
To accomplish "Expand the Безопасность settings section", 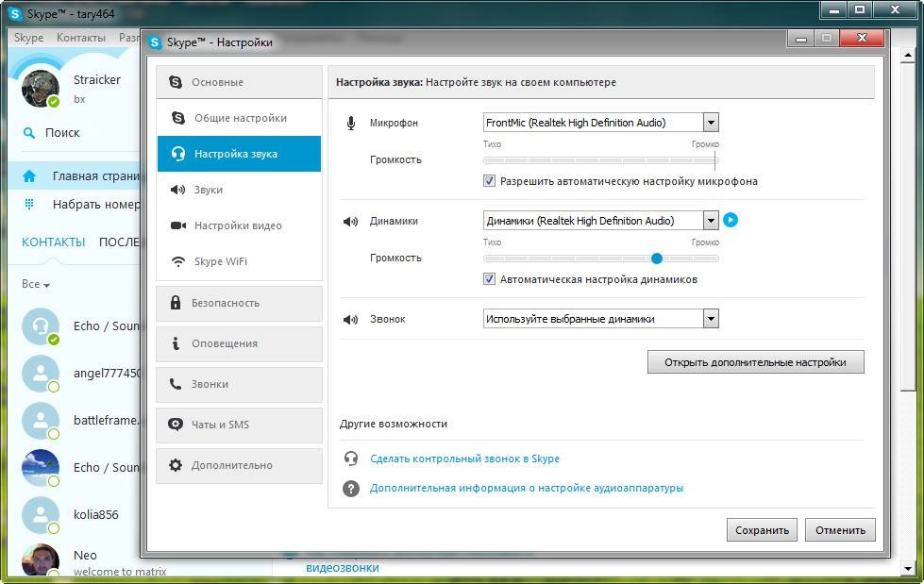I will click(x=239, y=303).
